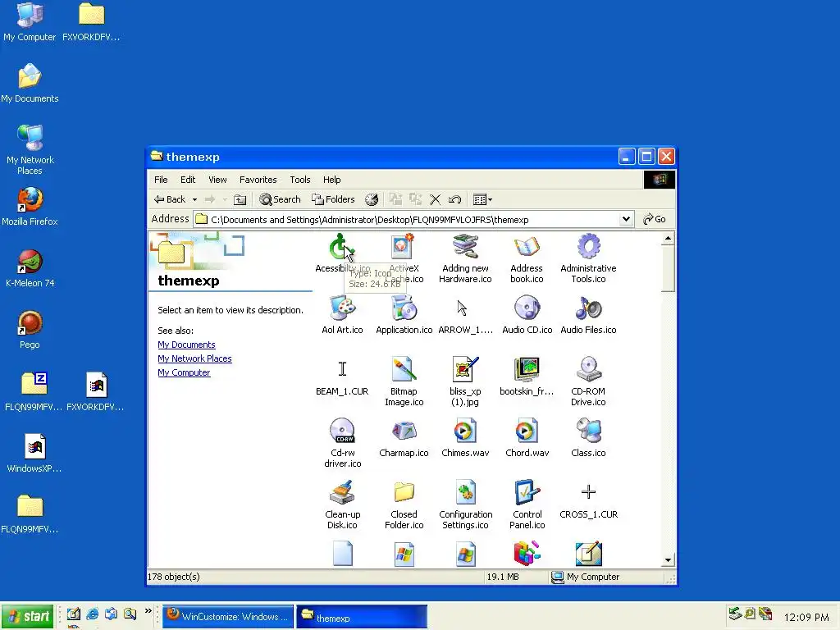Open Internet Explorer quick launch icon
This screenshot has width=840, height=630.
(92, 614)
